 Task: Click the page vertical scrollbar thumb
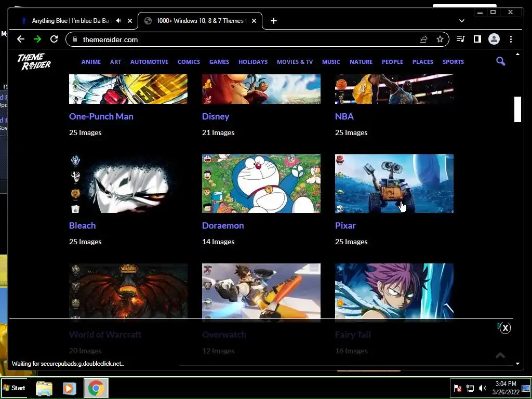(517, 109)
